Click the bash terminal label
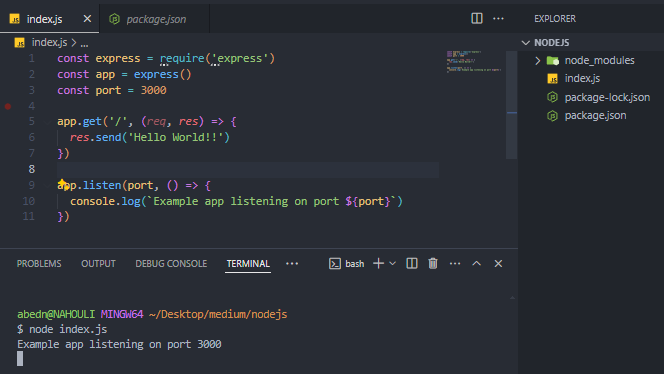664x374 pixels. click(x=354, y=264)
